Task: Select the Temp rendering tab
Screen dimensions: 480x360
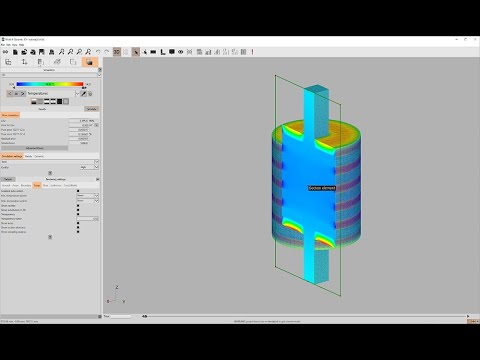Action: [37, 185]
